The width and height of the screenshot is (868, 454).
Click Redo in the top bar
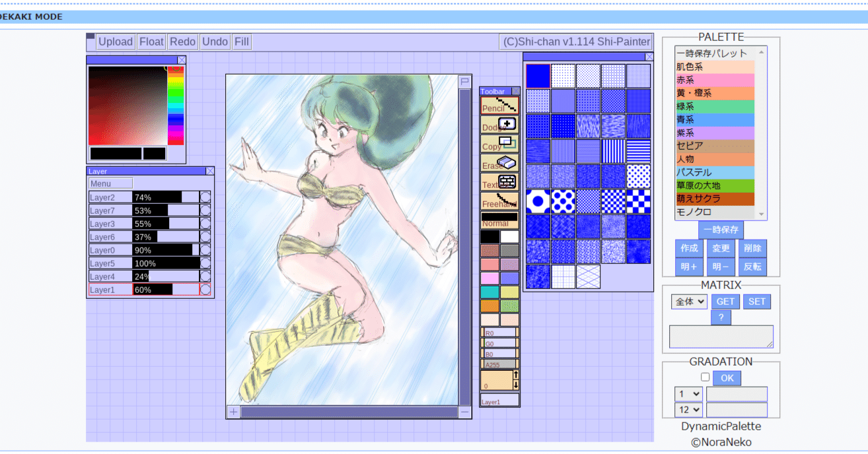[182, 42]
